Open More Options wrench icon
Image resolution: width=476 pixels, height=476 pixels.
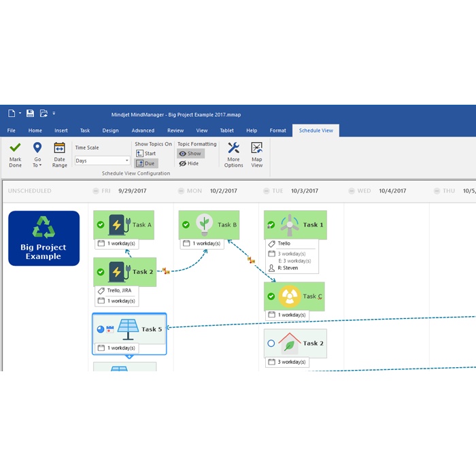[x=233, y=148]
